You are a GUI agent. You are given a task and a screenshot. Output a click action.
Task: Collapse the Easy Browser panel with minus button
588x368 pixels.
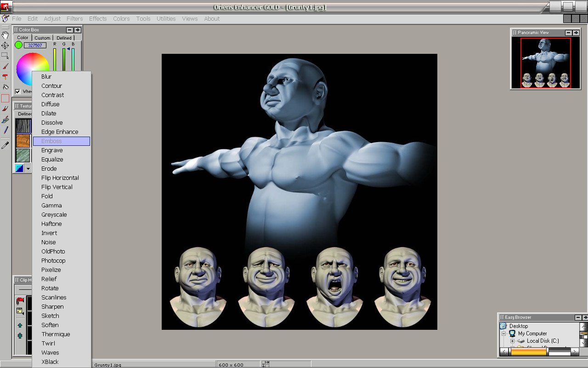(x=578, y=317)
